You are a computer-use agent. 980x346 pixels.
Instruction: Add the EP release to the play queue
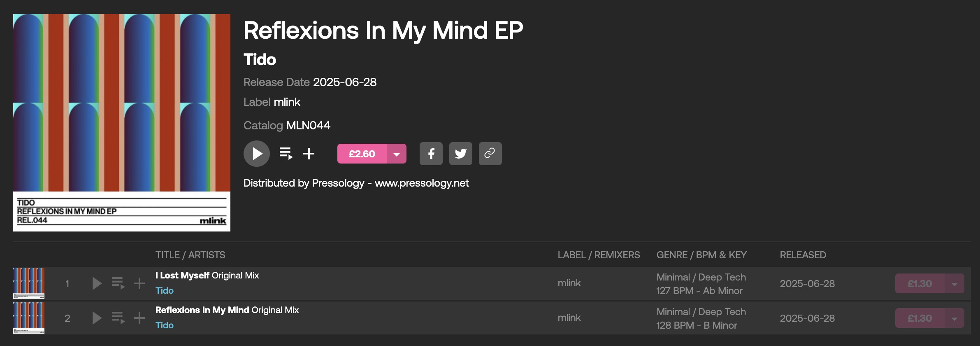[x=286, y=154]
